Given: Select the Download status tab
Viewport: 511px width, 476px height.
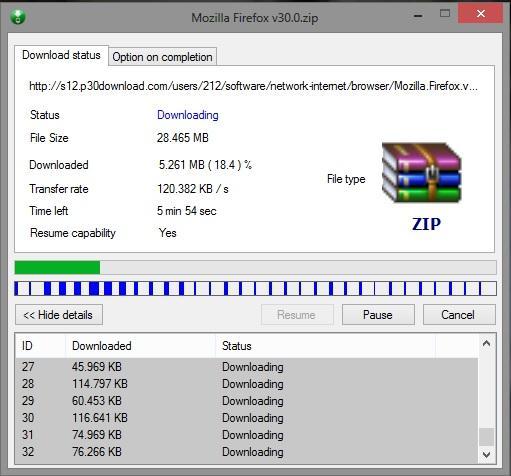Looking at the screenshot, I should tap(61, 55).
